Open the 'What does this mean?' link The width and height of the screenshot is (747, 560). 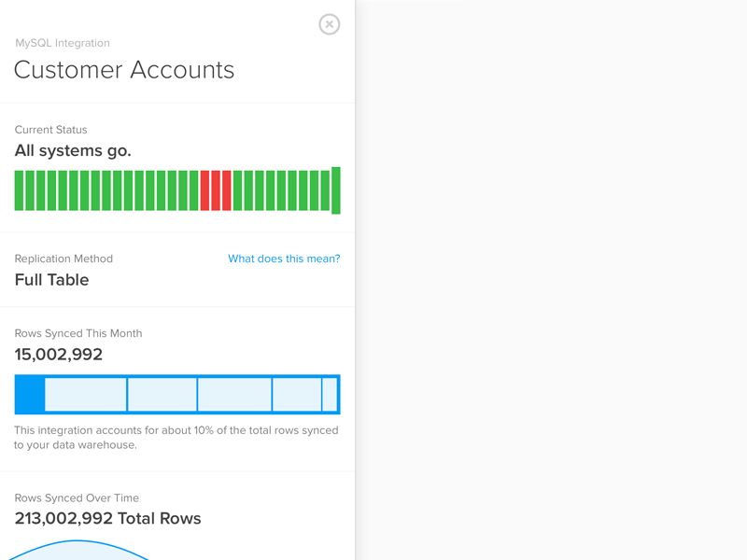coord(284,259)
